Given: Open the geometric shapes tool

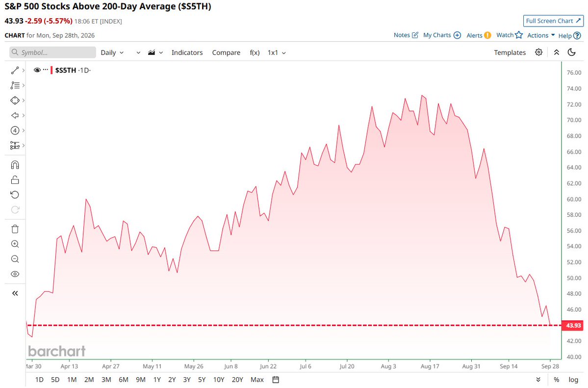Looking at the screenshot, I should coord(15,100).
